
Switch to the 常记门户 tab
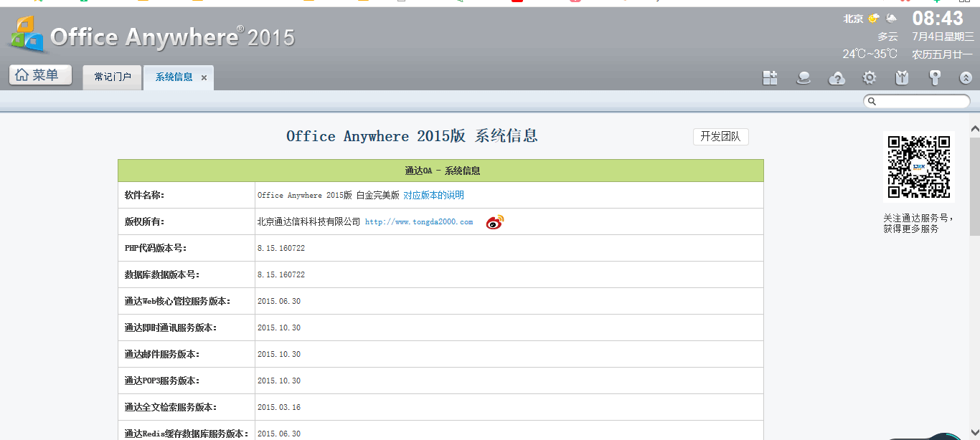(113, 77)
